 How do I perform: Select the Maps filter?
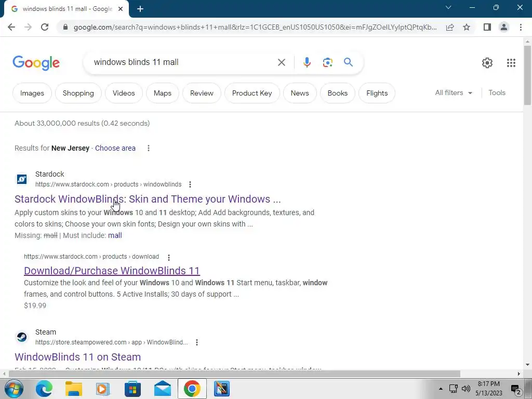[x=163, y=93]
